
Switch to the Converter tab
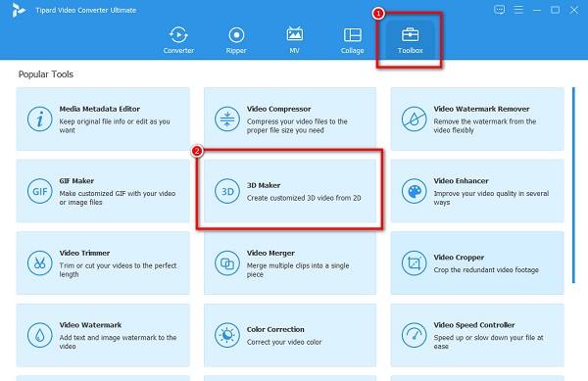(178, 40)
